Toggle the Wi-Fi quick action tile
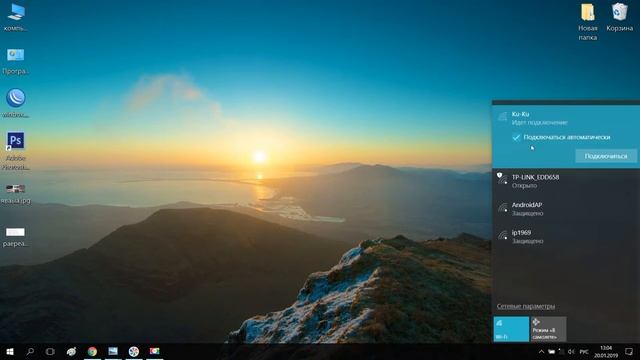Viewport: 640px width, 360px height. tap(511, 329)
